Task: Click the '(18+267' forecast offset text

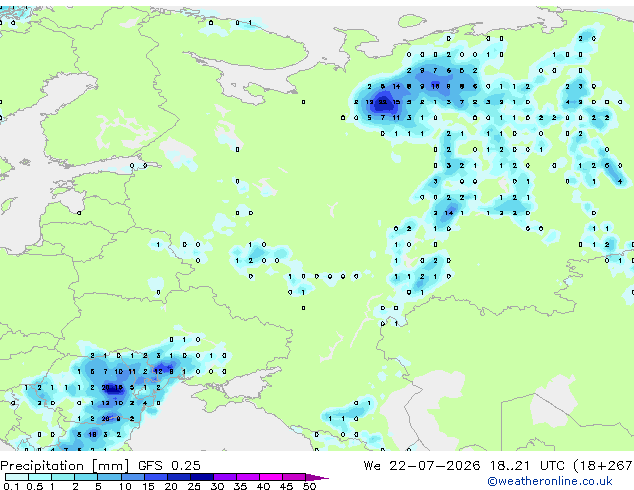Action: (x=603, y=466)
